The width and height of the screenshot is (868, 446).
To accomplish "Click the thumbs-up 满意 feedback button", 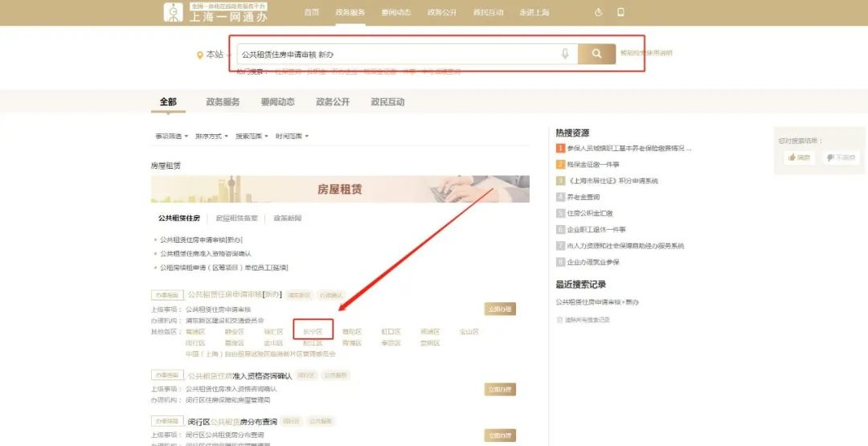I will tap(800, 158).
